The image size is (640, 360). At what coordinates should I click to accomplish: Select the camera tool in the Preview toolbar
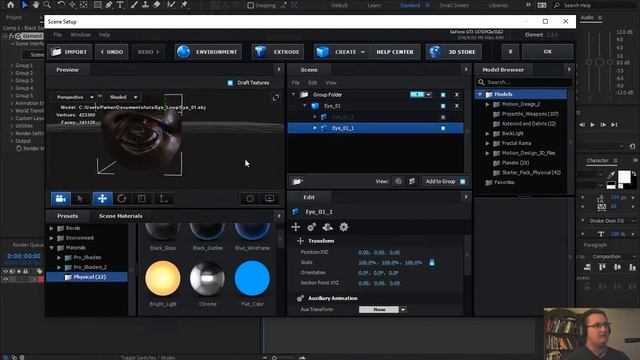(x=60, y=199)
